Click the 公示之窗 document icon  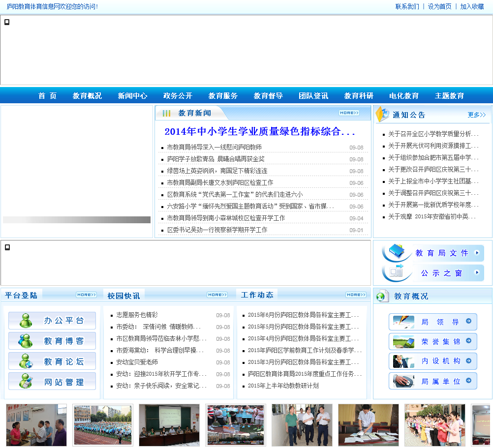[397, 271]
